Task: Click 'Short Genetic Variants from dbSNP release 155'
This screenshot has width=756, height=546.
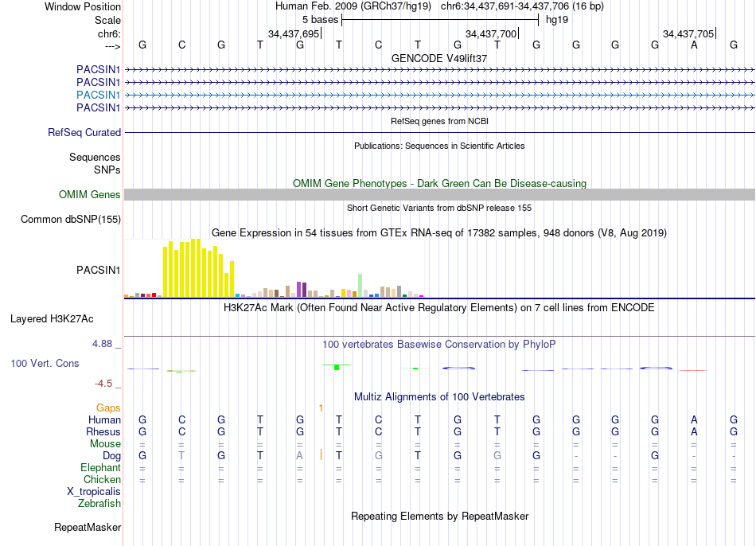Action: tap(439, 208)
